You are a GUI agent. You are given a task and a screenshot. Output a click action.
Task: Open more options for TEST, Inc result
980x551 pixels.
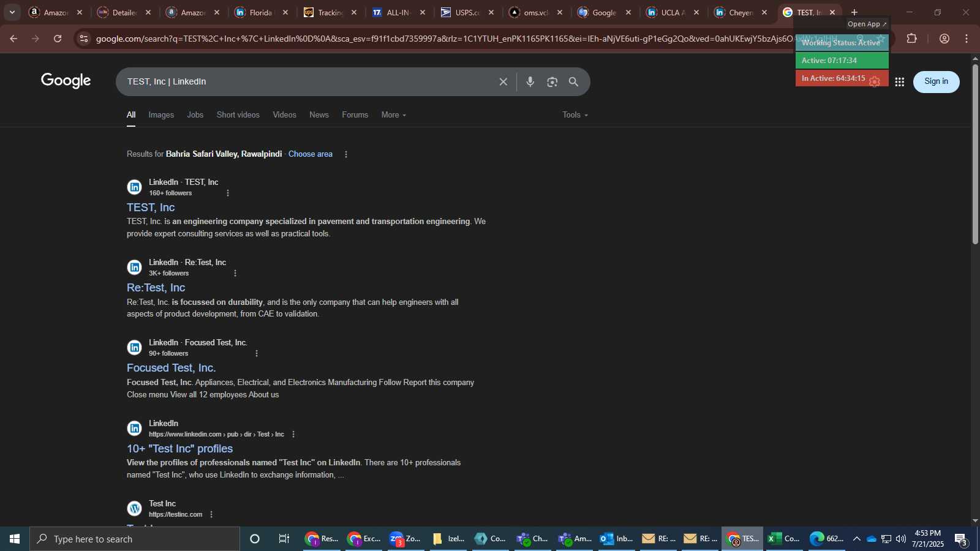click(x=228, y=193)
